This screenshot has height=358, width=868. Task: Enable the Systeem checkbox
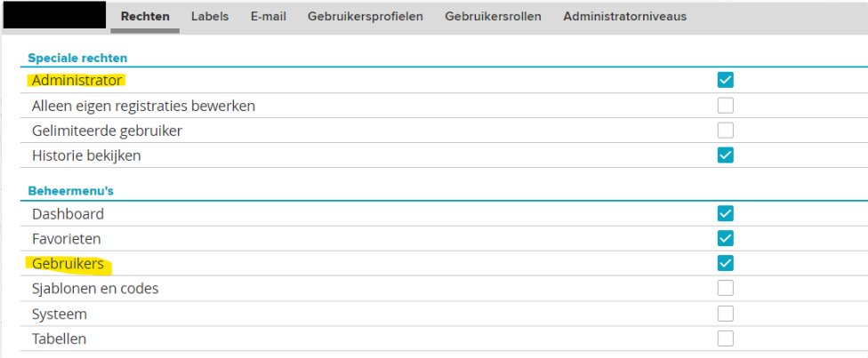(726, 314)
